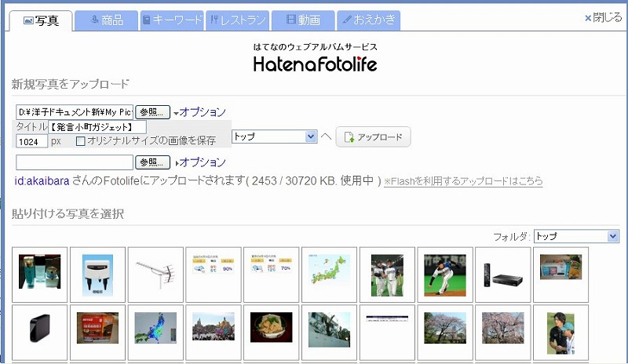Click the Hatena Fotolife logo
The width and height of the screenshot is (628, 364).
click(316, 59)
